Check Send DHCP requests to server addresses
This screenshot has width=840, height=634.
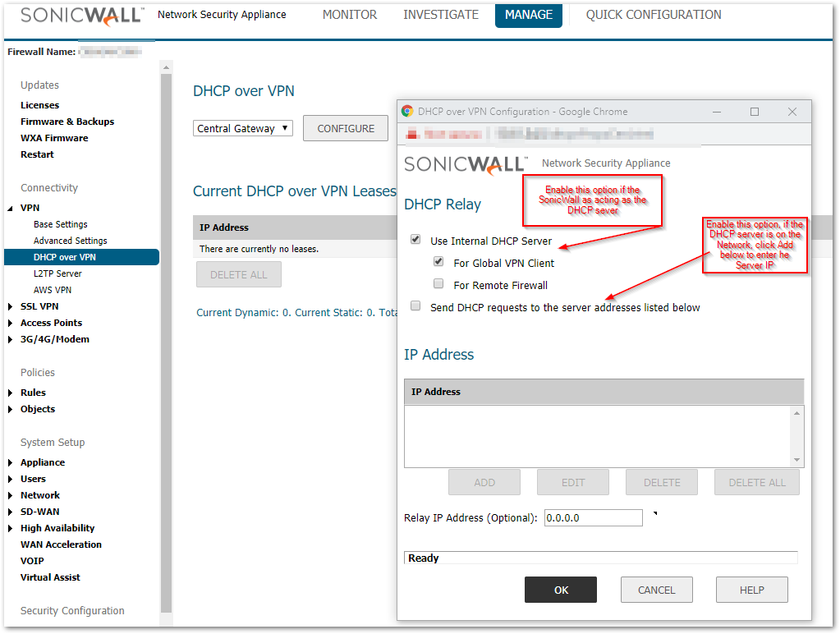click(415, 306)
